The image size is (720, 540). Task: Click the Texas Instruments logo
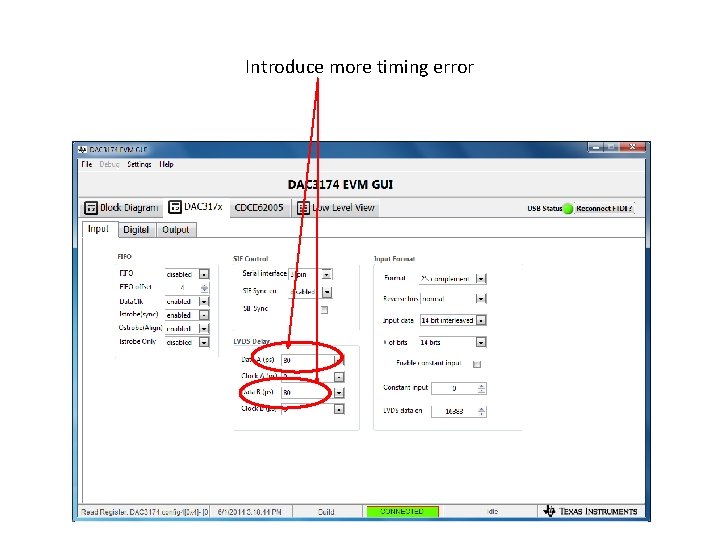(x=591, y=511)
